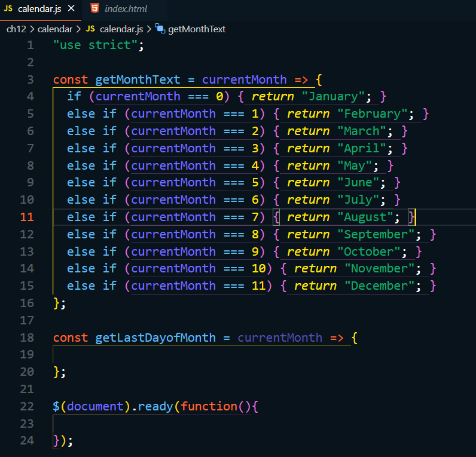The width and height of the screenshot is (476, 457).
Task: Click the number 10 on line 14
Action: coord(259,269)
